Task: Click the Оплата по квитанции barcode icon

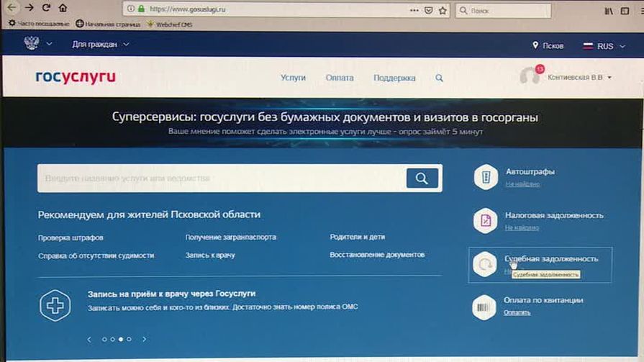Action: [484, 307]
